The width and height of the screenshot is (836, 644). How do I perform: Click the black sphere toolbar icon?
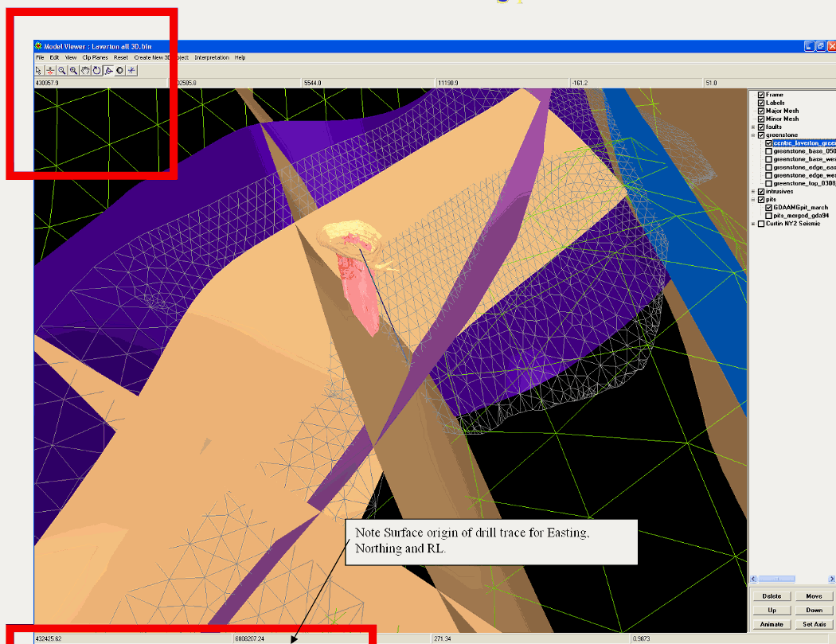pos(120,70)
